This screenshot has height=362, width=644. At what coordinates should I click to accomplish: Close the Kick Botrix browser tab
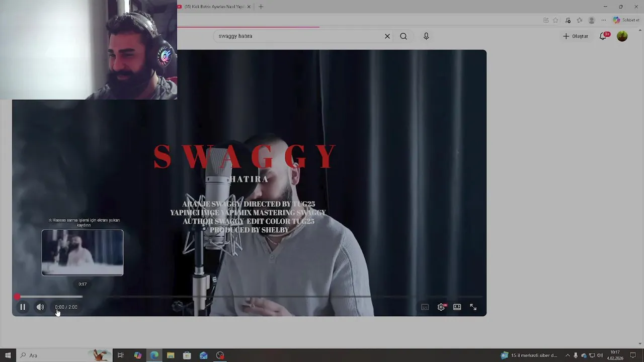click(249, 7)
